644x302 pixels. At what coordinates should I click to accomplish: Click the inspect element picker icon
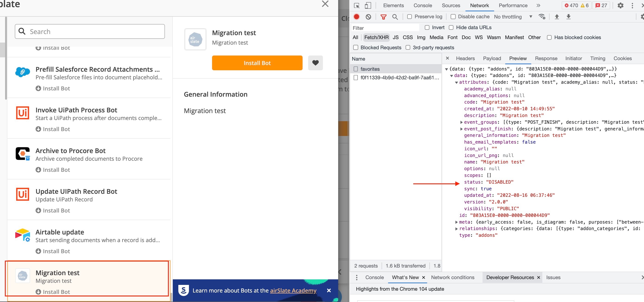(x=357, y=6)
